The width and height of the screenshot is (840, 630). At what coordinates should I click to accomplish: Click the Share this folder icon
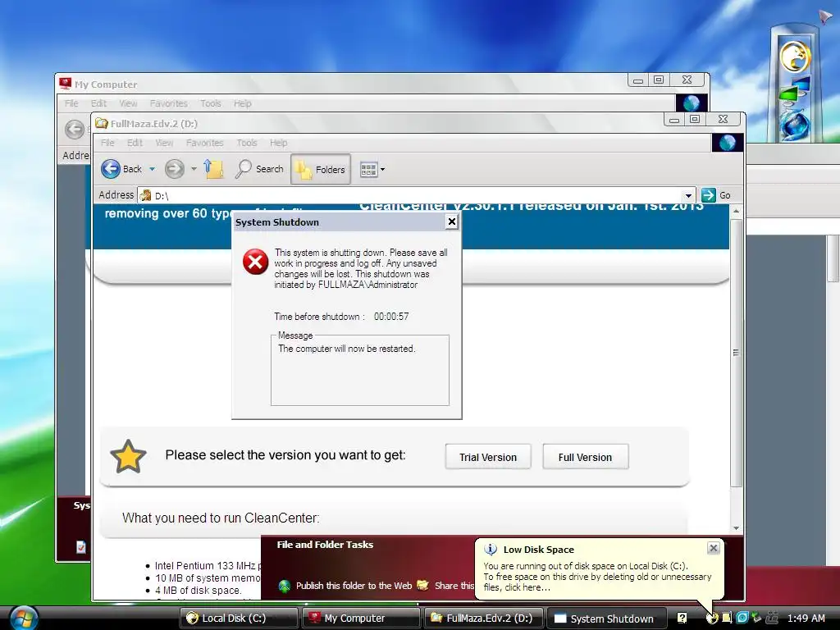click(x=422, y=584)
